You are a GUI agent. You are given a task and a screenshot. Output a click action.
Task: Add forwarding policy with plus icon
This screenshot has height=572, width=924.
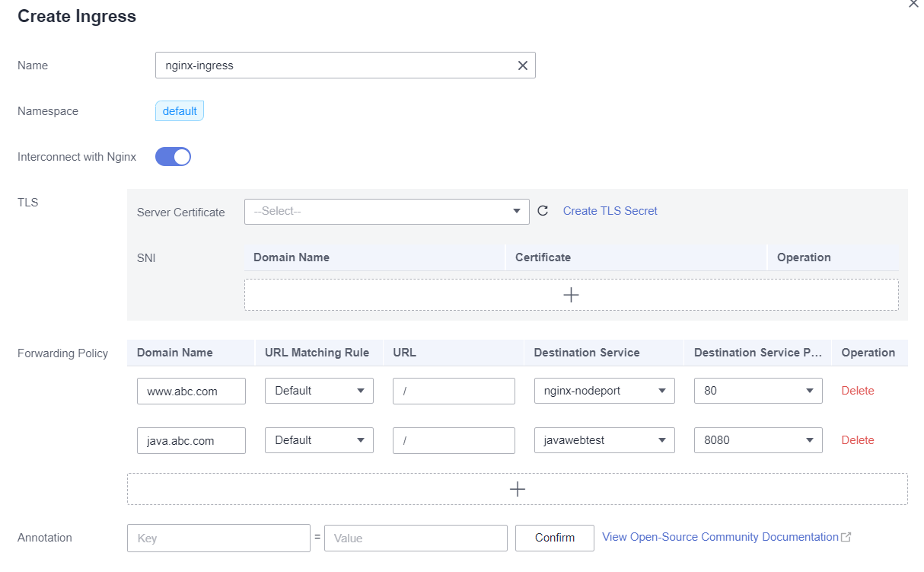[517, 489]
